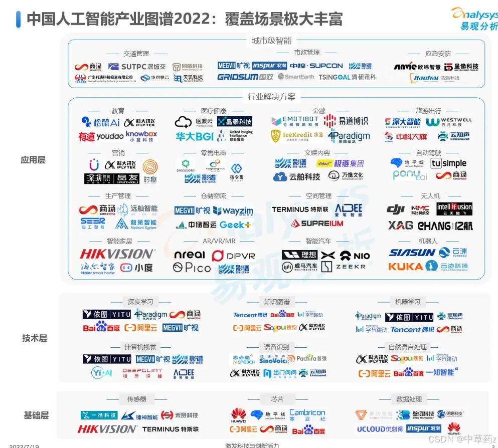The height and width of the screenshot is (448, 498).
Task: Click the SinoVoice logo under 语音识别
Action: point(277,359)
